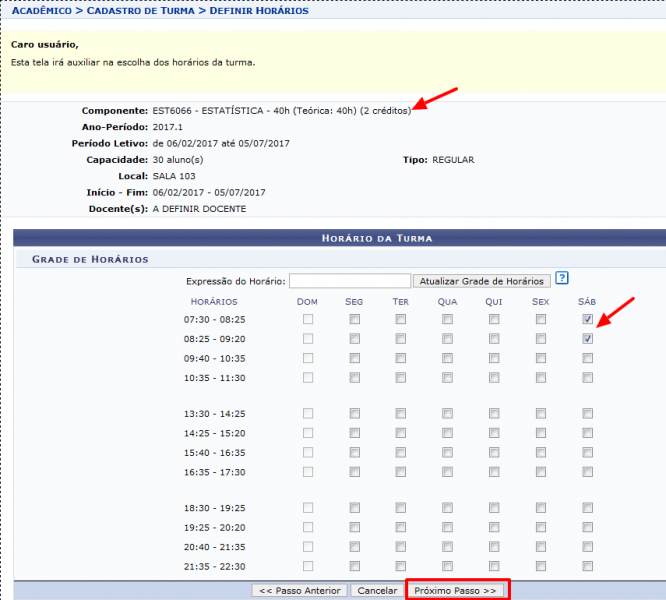Enable Wednesday 19:25 - 20:20 slot
The width and height of the screenshot is (666, 600).
447,528
